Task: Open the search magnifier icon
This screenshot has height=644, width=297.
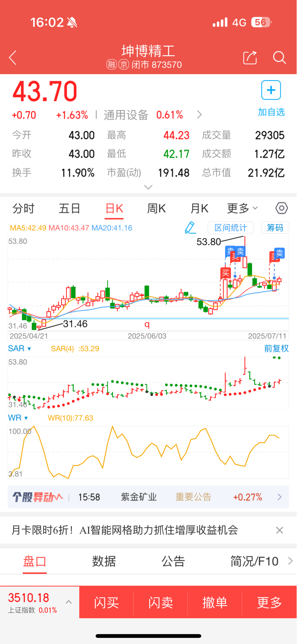Action: [279, 58]
